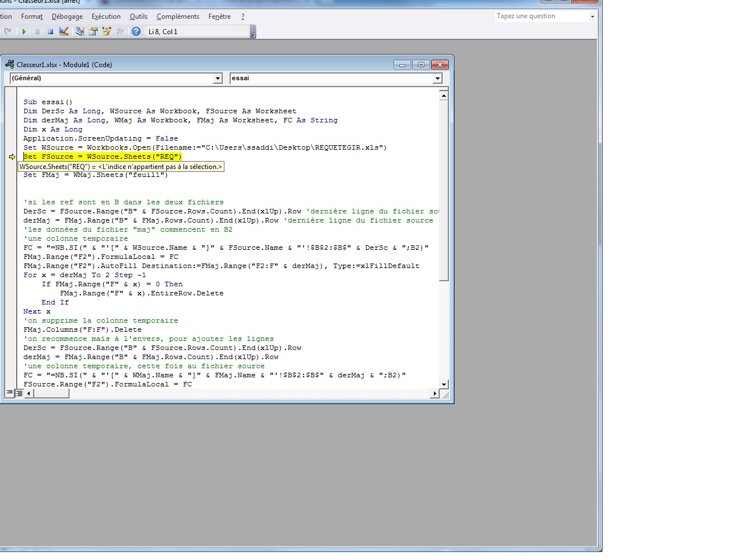This screenshot has height=560, width=729.
Task: Maximize the Module1 code window
Action: [x=421, y=65]
